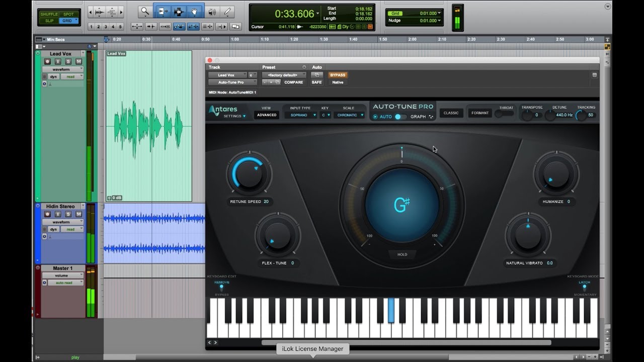This screenshot has height=362, width=644.
Task: Select SLIP edit mode
Action: point(49,21)
